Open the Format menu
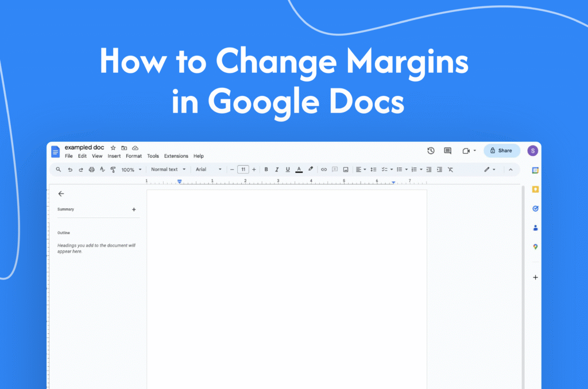588x389 pixels. click(134, 155)
